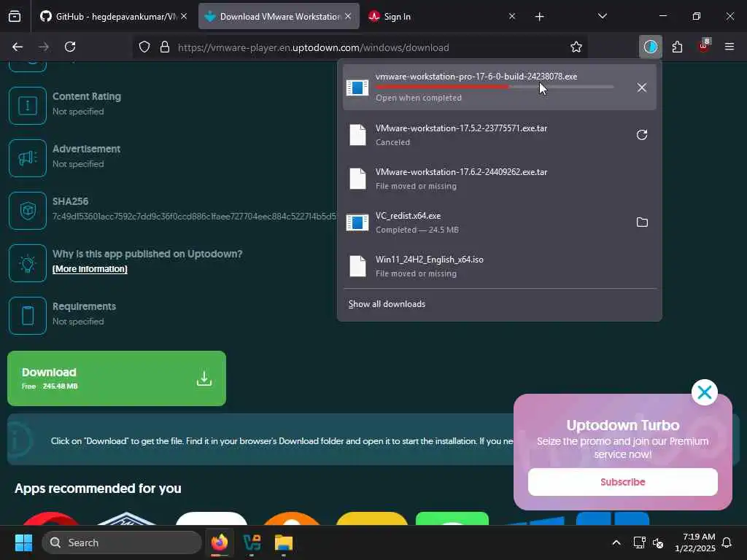
Task: Click the muted volume tray icon
Action: tap(658, 542)
